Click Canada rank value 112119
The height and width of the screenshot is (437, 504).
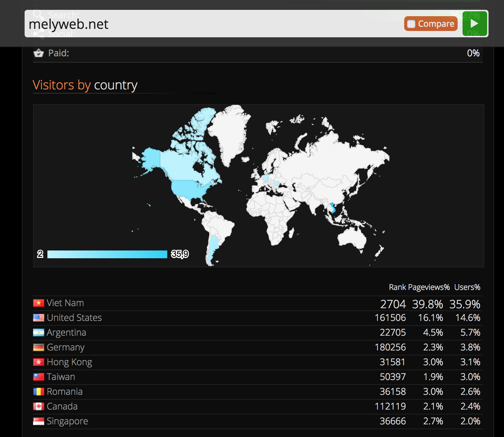point(390,406)
